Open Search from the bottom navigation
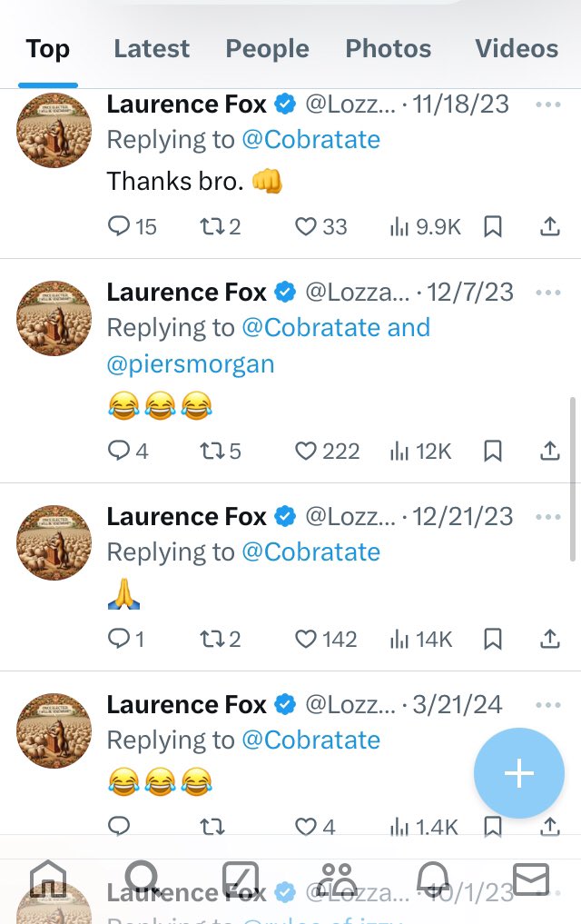 [x=143, y=879]
